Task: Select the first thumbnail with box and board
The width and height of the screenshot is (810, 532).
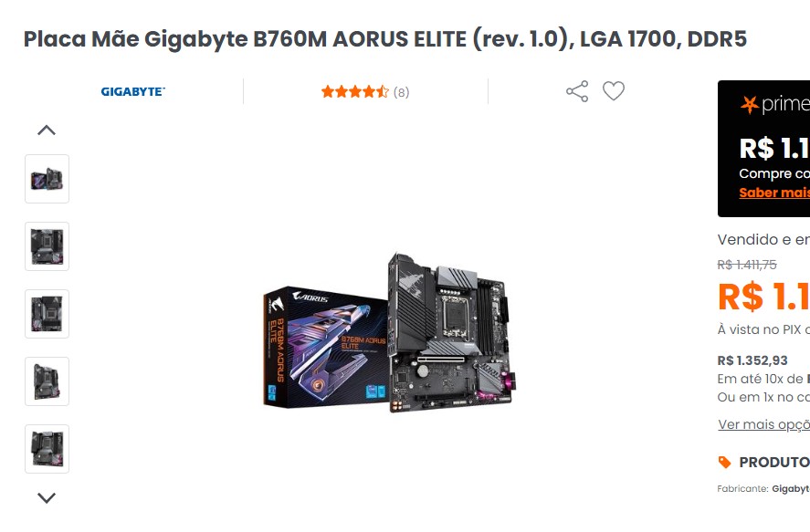Action: (x=47, y=179)
